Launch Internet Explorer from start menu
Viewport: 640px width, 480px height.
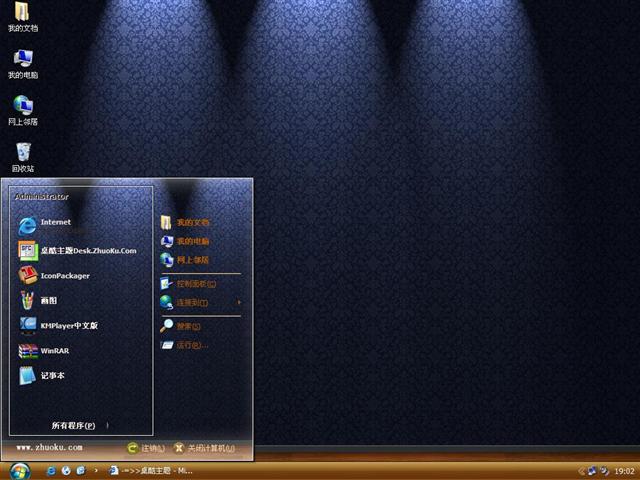click(45, 225)
